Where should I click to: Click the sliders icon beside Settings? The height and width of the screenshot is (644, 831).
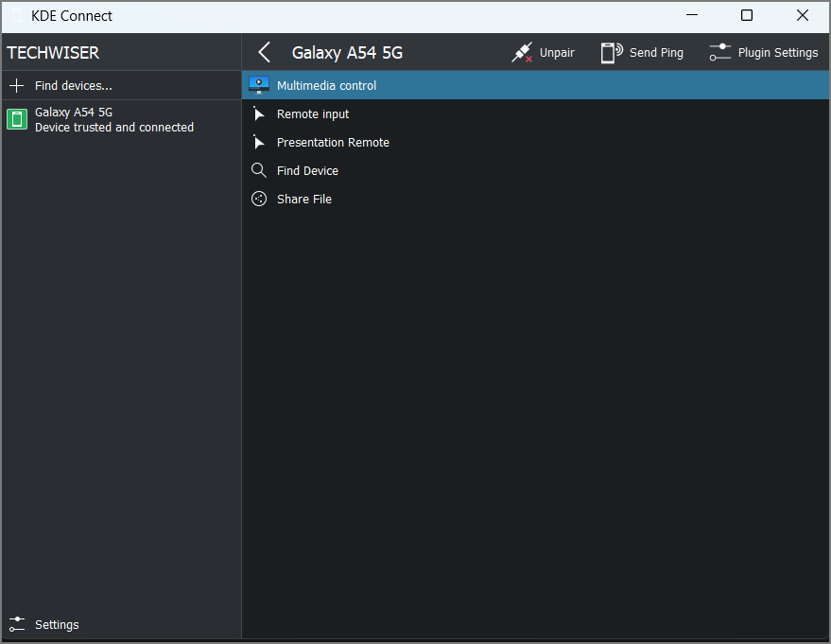coord(17,624)
